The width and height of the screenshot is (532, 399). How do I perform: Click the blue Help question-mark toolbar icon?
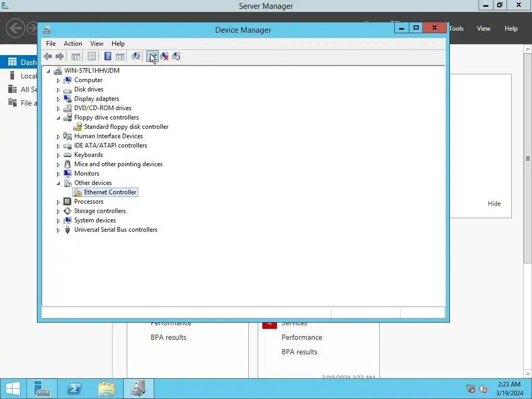108,56
